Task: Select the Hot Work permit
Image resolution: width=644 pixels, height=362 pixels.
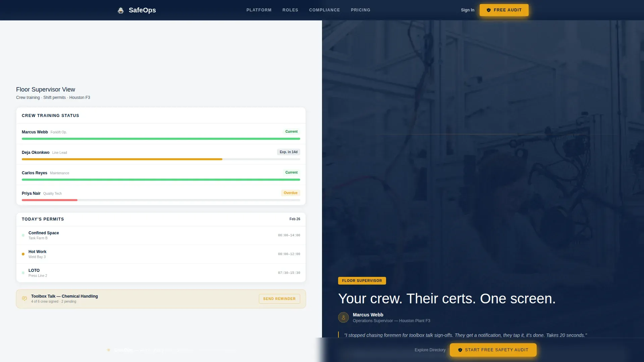Action: pyautogui.click(x=161, y=254)
